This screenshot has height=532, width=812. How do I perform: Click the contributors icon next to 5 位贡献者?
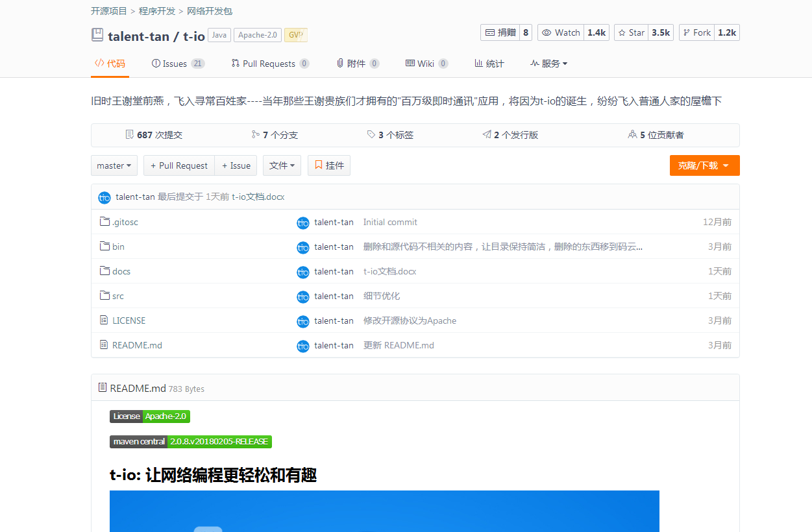tap(633, 135)
